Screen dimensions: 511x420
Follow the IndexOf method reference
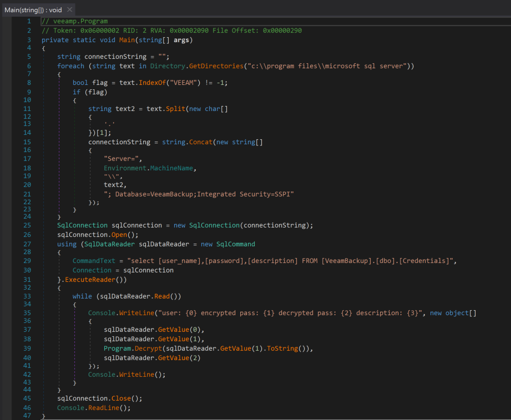coord(152,83)
